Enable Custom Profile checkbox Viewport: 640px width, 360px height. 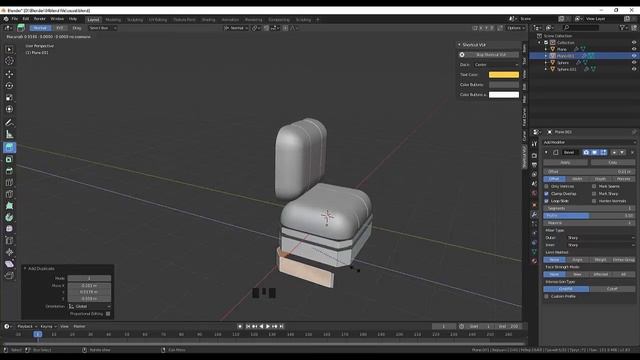tap(547, 296)
